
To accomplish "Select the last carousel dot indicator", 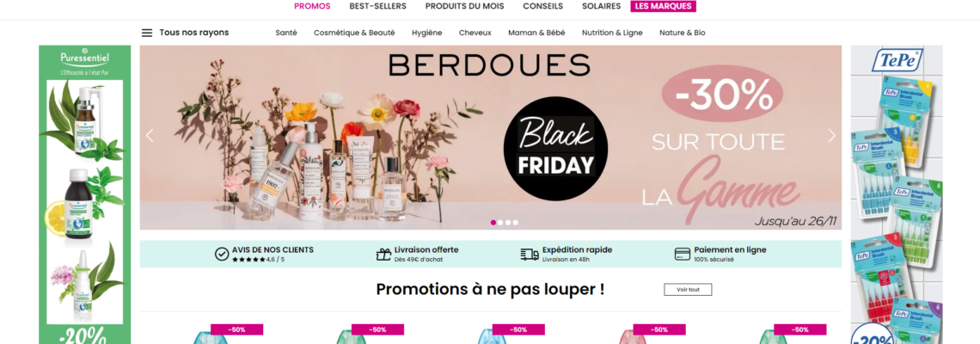I will [516, 222].
